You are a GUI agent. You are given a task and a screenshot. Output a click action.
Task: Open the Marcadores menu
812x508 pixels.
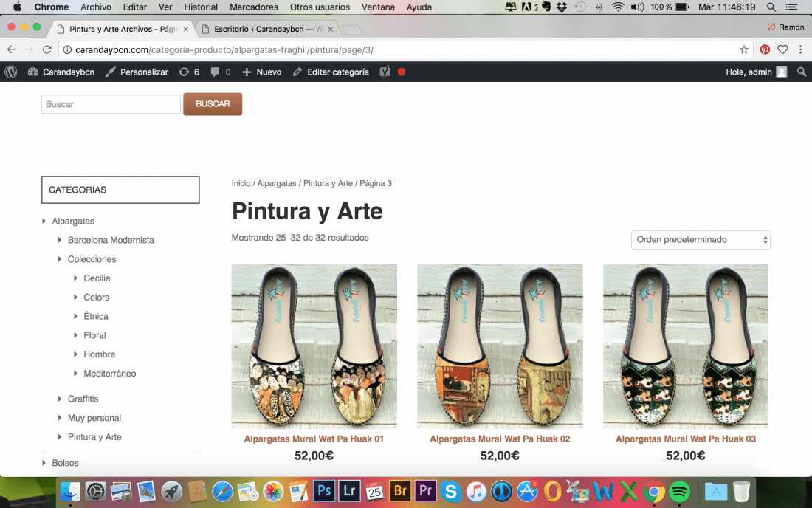pos(254,7)
